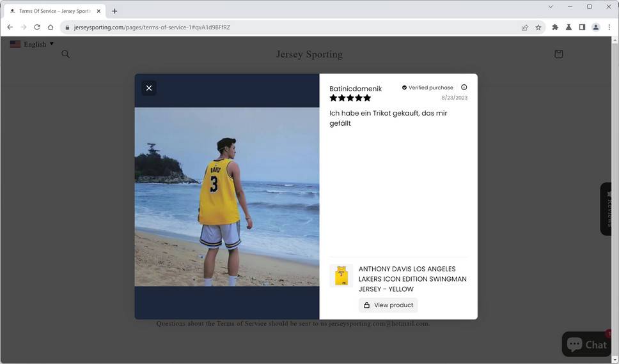Click the scrollbar up arrow
619x364 pixels.
[615, 40]
